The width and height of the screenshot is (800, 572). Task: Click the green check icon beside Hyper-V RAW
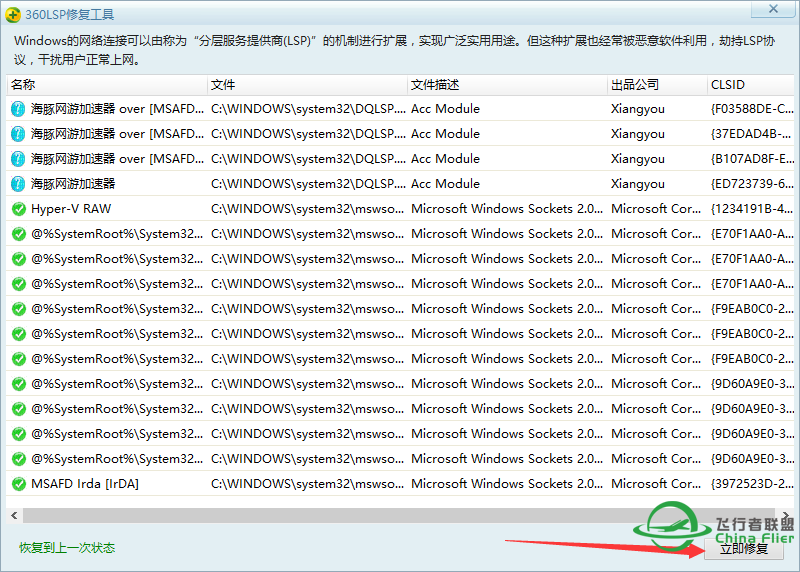tap(18, 209)
